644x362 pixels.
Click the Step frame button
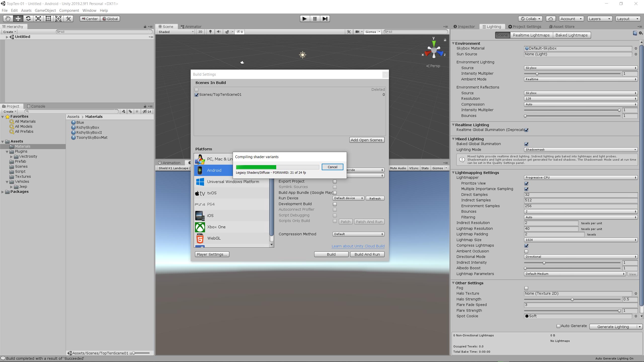click(325, 19)
